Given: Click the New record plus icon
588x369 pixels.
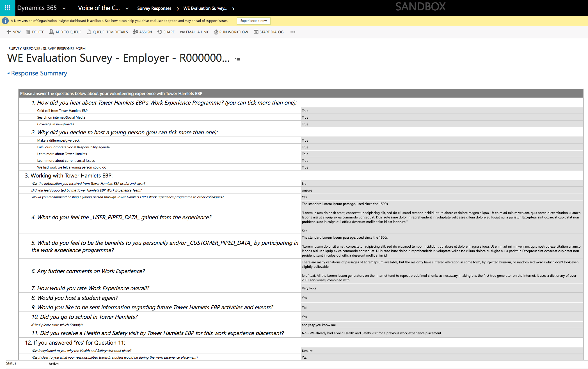Looking at the screenshot, I should pos(9,32).
